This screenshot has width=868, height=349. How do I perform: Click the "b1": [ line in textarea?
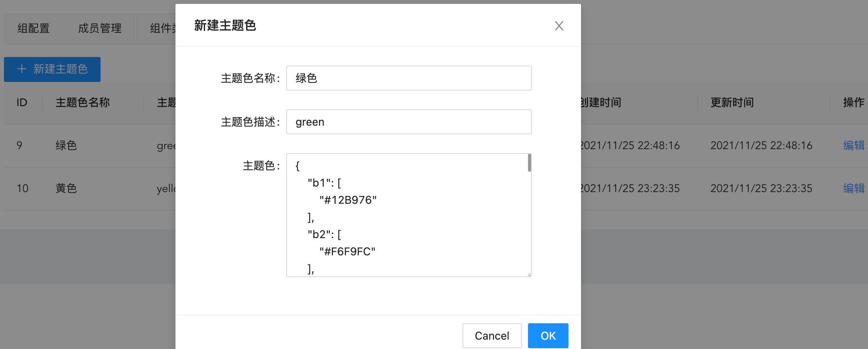tap(324, 183)
